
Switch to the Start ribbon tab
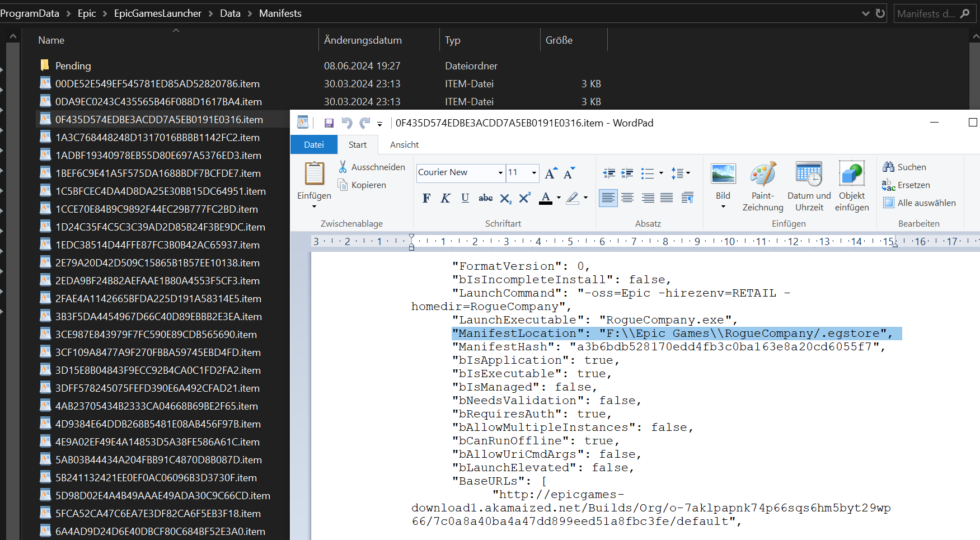pos(358,144)
